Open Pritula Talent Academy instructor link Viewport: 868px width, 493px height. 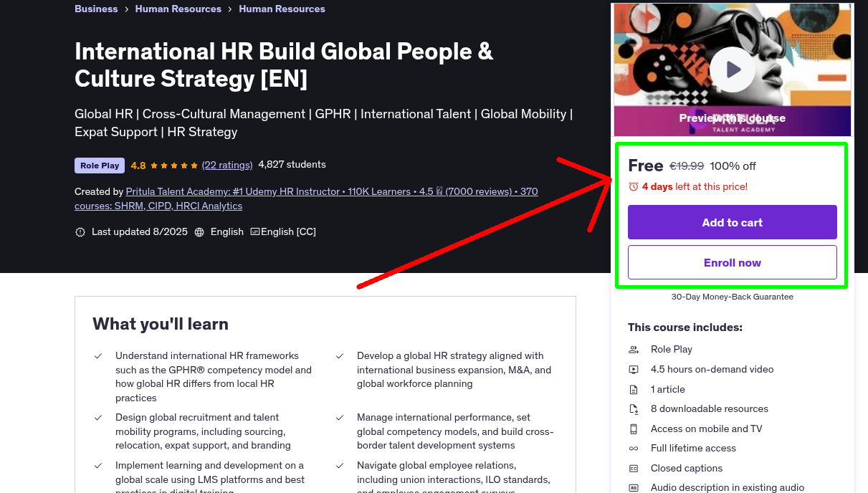[x=306, y=198]
